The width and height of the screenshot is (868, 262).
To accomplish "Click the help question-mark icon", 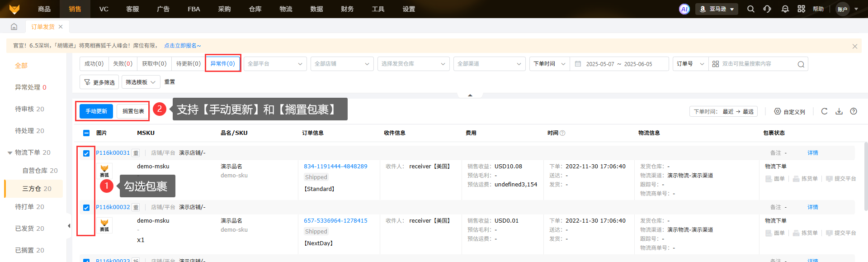I will click(x=854, y=111).
